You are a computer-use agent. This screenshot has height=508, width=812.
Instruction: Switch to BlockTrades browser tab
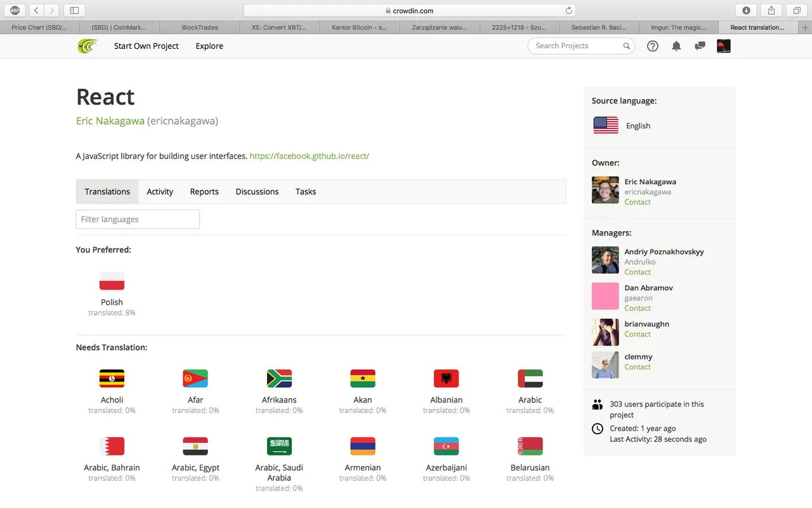200,27
